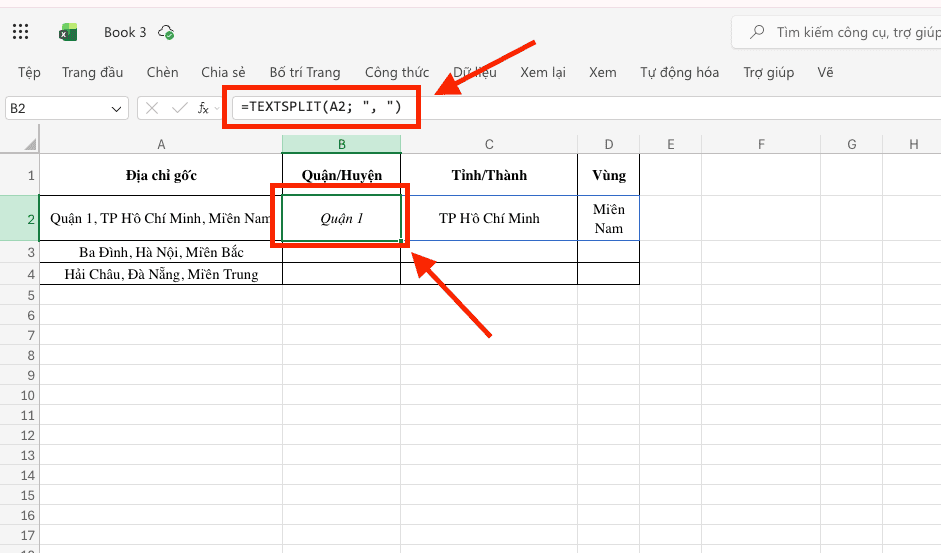Click the Book 3 file name
The width and height of the screenshot is (941, 553).
pos(125,32)
